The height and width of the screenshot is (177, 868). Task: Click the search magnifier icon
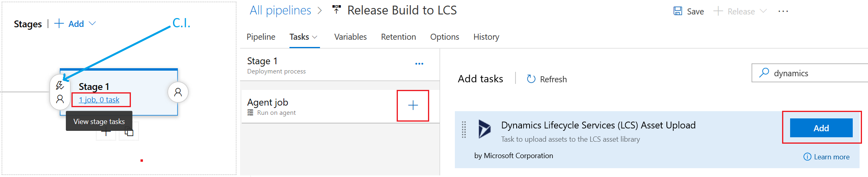click(764, 73)
